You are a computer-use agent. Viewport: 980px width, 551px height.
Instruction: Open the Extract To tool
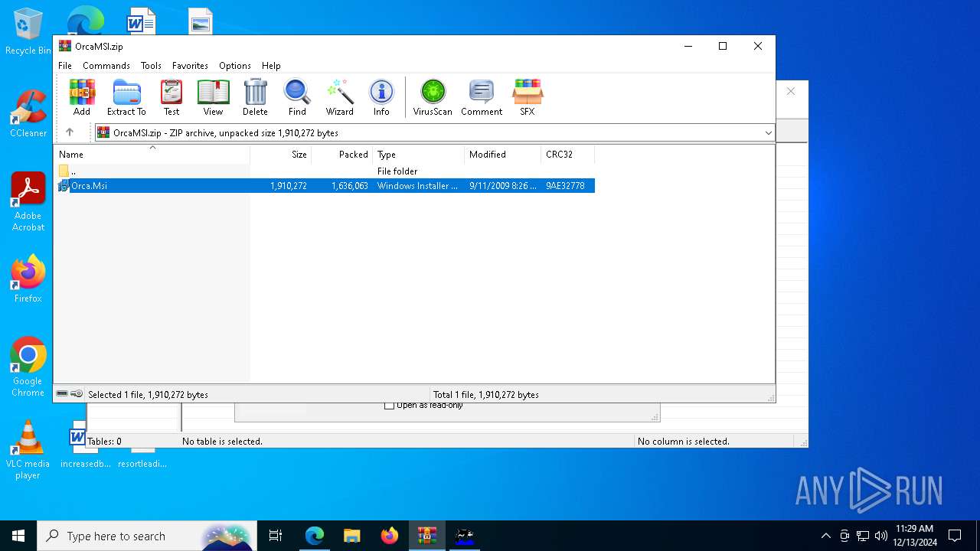[x=126, y=97]
